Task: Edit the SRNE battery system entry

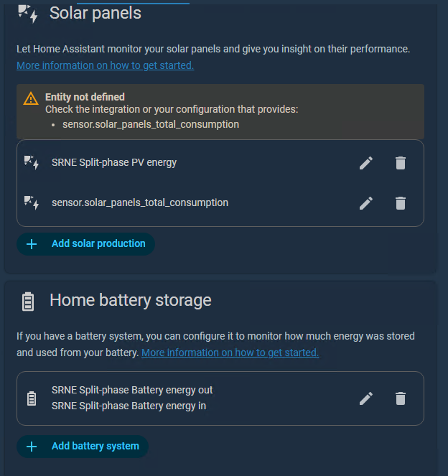Action: pos(366,398)
